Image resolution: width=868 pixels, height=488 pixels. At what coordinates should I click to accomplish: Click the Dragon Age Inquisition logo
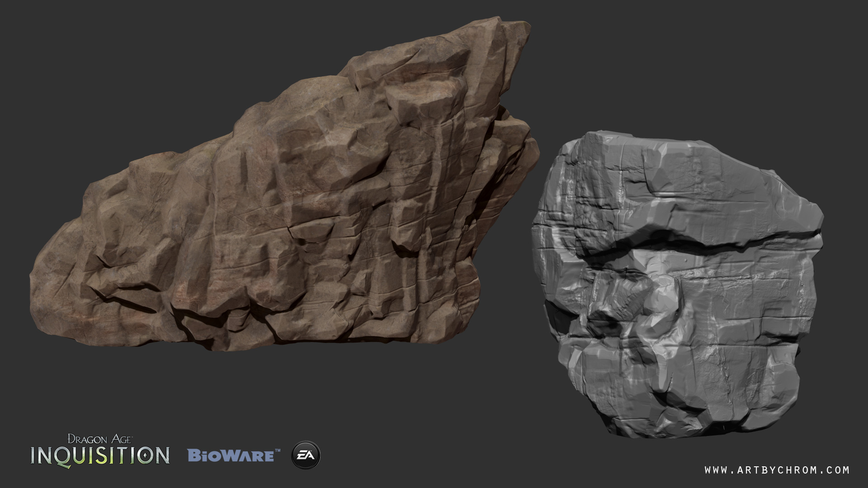100,452
